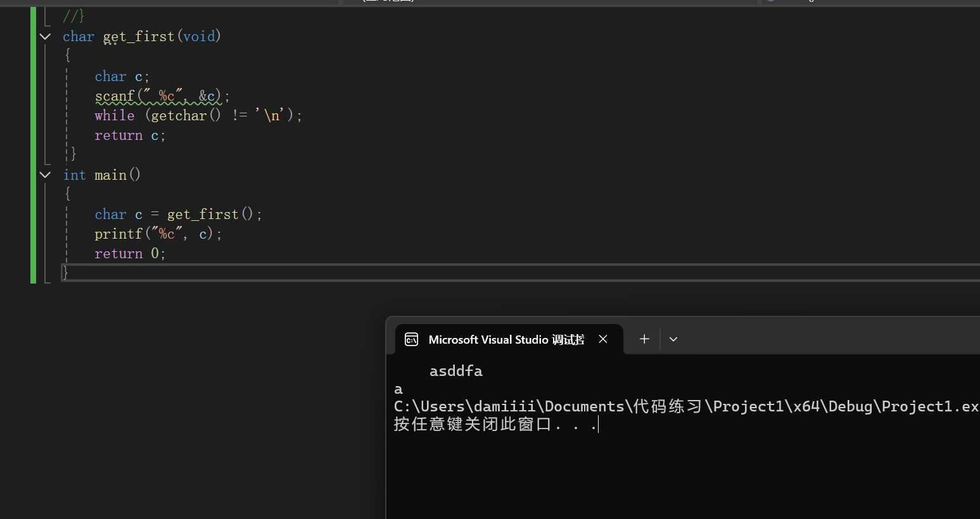This screenshot has height=519, width=980.
Task: Click the console icon on the terminal tab
Action: (412, 339)
